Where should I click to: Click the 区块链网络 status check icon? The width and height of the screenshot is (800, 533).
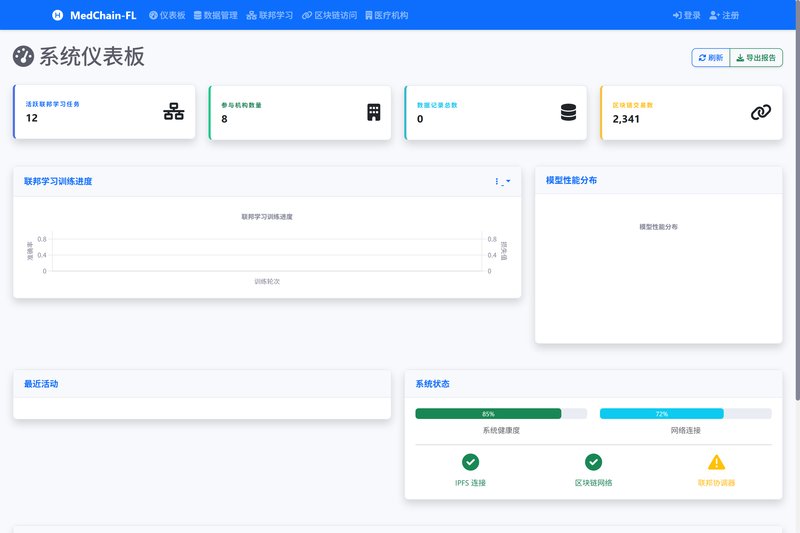click(593, 462)
